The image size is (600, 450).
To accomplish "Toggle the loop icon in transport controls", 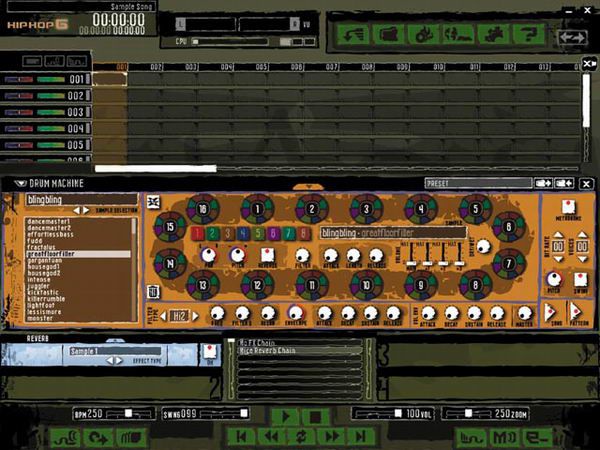I will pos(299,436).
